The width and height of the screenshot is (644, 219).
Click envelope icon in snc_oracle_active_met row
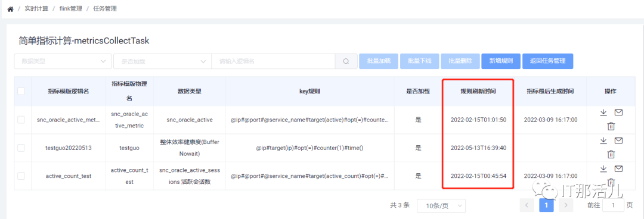pyautogui.click(x=618, y=113)
